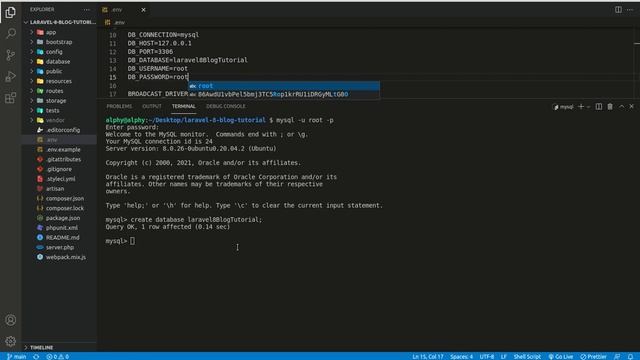Open the server.php file
640x360 pixels.
[60, 248]
